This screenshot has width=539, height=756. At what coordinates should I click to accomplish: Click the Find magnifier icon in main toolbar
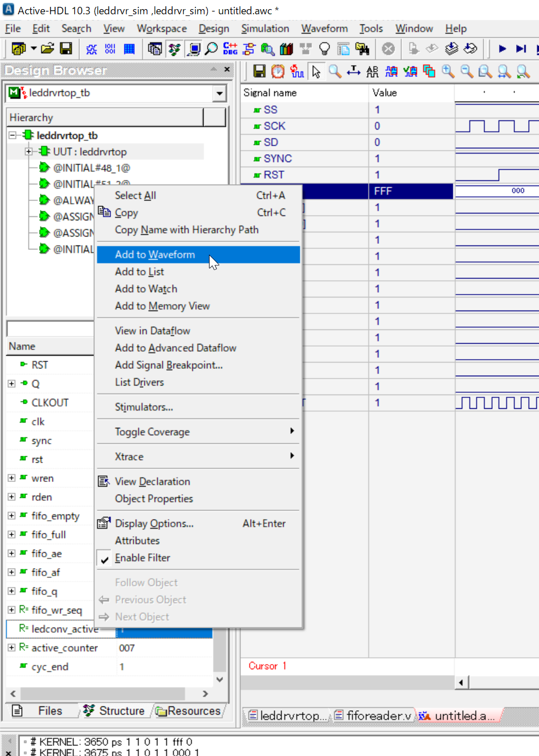pyautogui.click(x=211, y=49)
